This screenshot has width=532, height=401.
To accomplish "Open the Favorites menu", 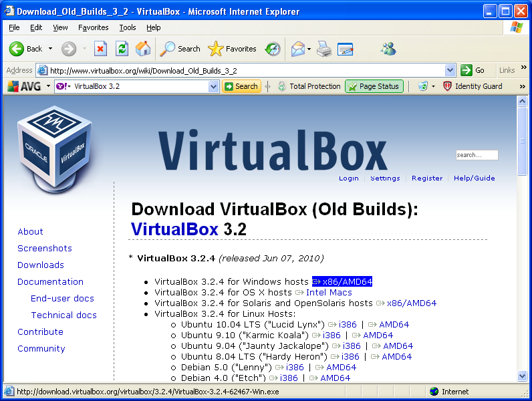I will pos(94,27).
